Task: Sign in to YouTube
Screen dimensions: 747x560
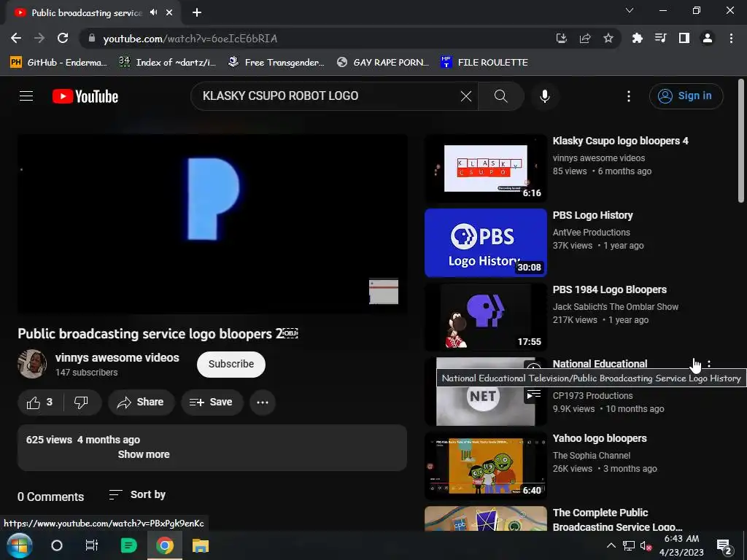Action: click(x=686, y=96)
